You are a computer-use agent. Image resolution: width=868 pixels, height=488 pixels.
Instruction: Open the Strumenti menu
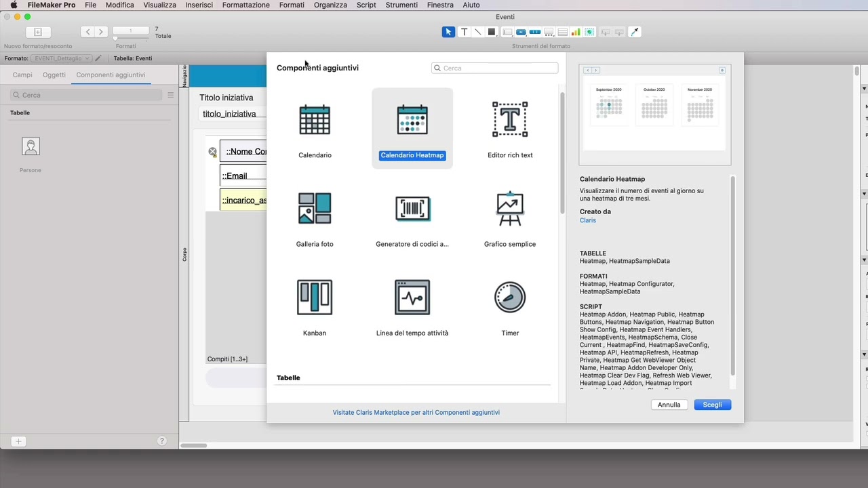(x=401, y=5)
